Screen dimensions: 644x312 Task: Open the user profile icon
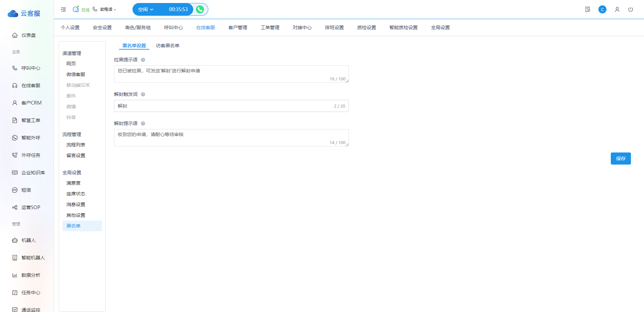617,9
